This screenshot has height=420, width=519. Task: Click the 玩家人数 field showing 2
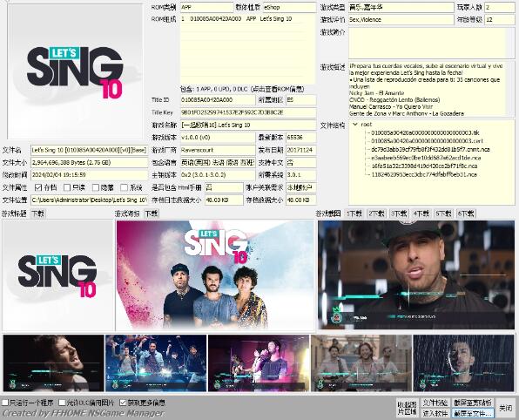click(x=500, y=7)
